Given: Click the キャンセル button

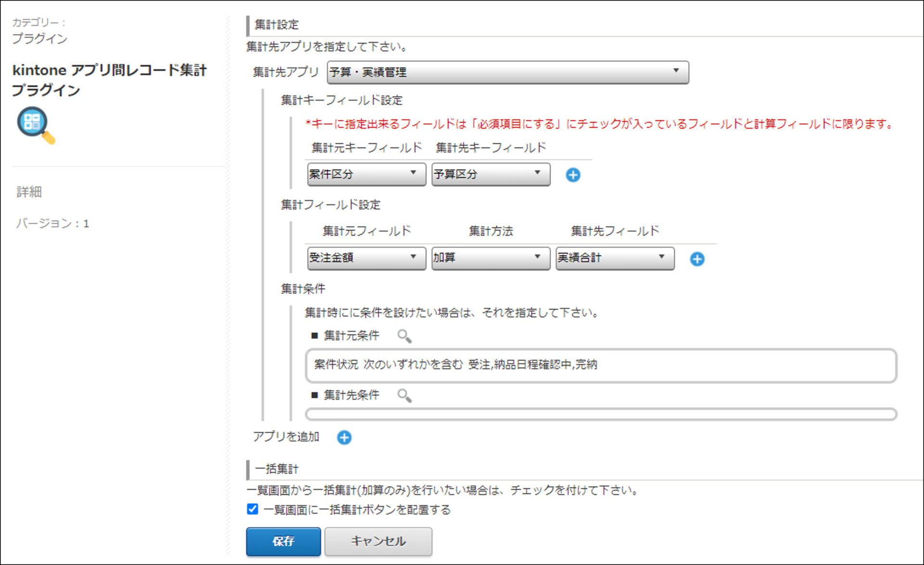Looking at the screenshot, I should (x=378, y=541).
